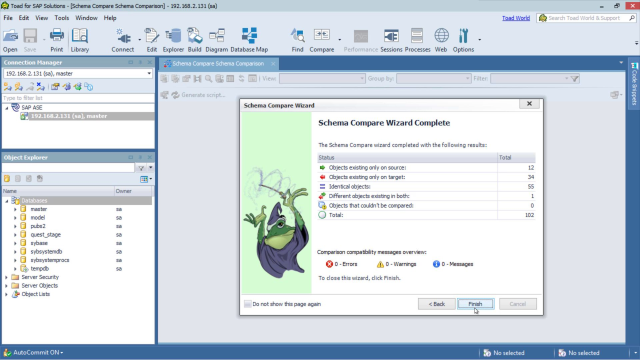Image resolution: width=640 pixels, height=360 pixels.
Task: Open the Options tool
Action: 463,40
